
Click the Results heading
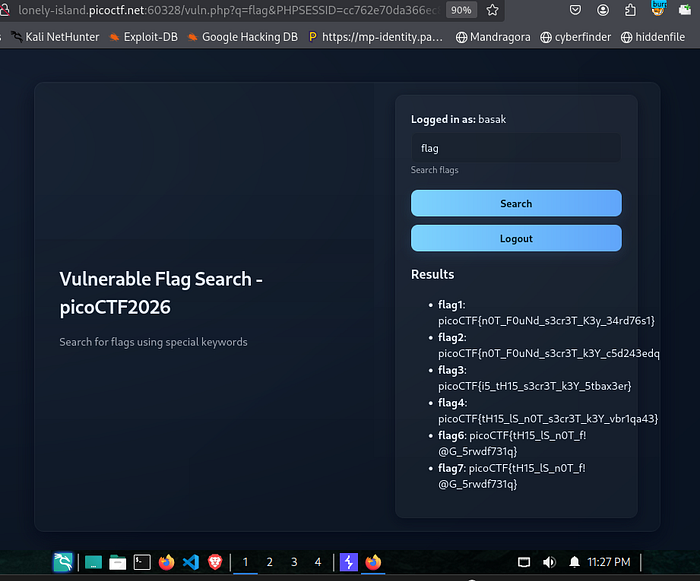coord(433,274)
